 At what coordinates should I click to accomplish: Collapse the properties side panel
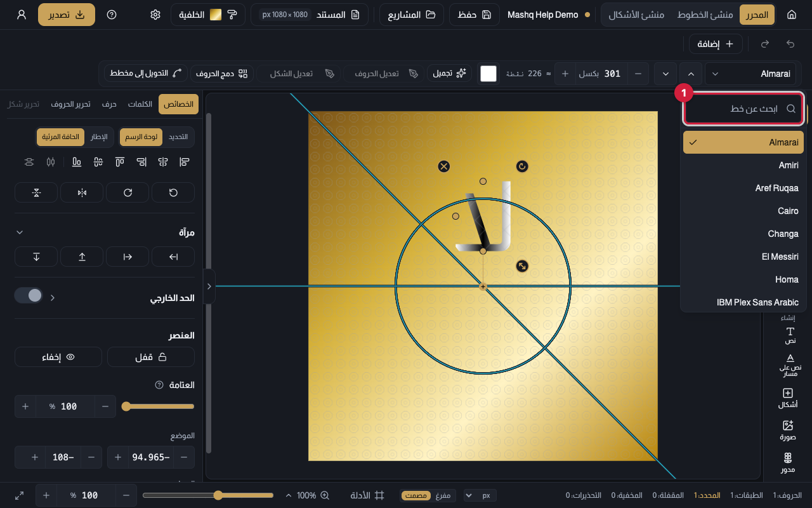coord(209,286)
